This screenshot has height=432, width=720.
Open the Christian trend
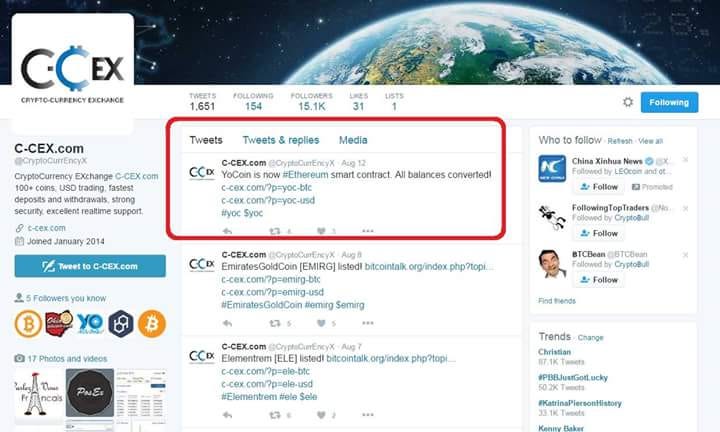point(554,352)
